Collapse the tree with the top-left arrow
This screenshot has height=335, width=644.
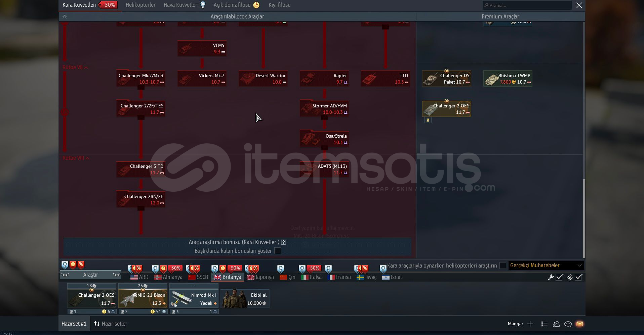[x=65, y=16]
